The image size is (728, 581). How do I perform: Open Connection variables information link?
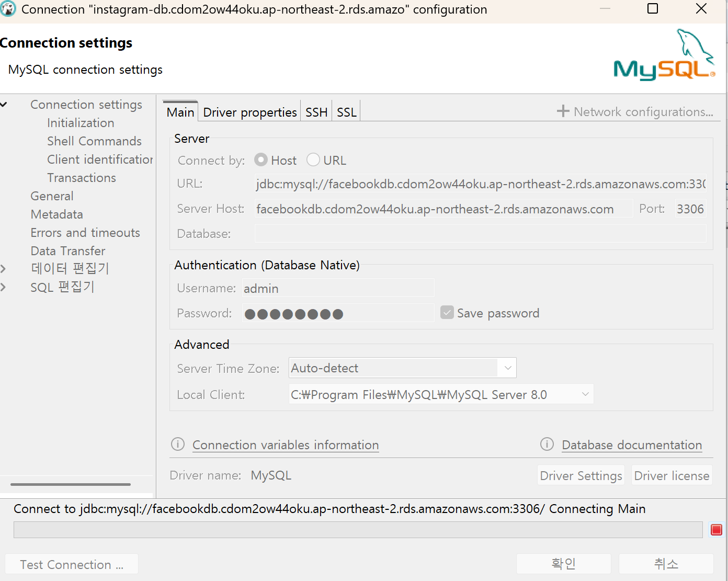click(x=286, y=445)
